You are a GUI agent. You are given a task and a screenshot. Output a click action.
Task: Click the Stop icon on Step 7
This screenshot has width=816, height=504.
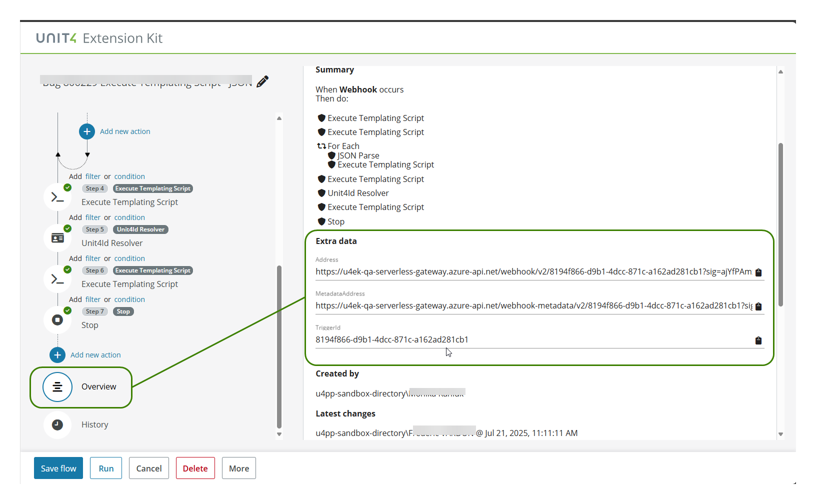(57, 319)
